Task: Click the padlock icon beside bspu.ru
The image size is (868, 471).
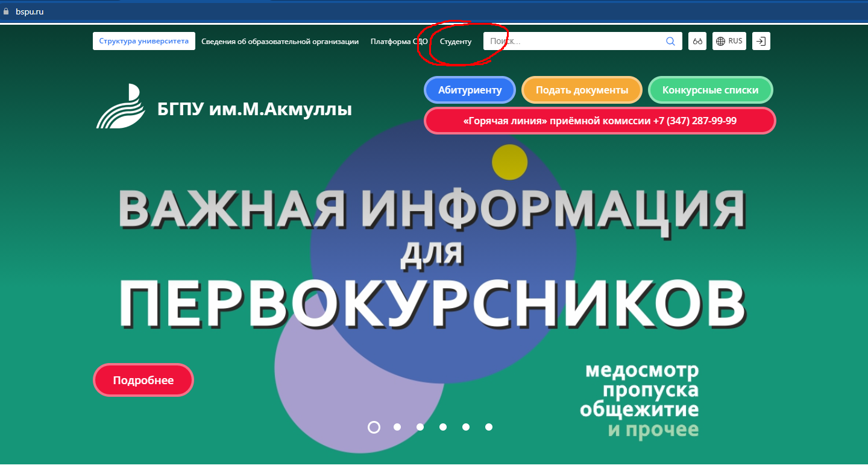Action: [x=7, y=11]
